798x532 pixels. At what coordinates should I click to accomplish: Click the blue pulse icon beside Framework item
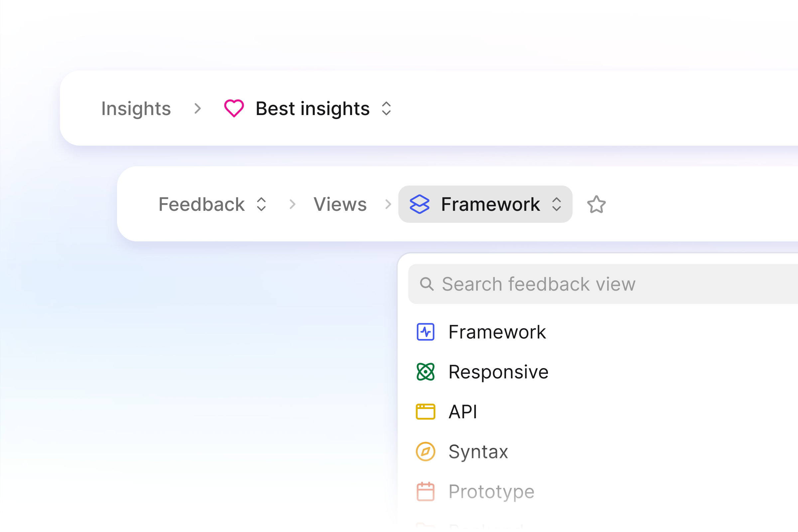pyautogui.click(x=426, y=332)
